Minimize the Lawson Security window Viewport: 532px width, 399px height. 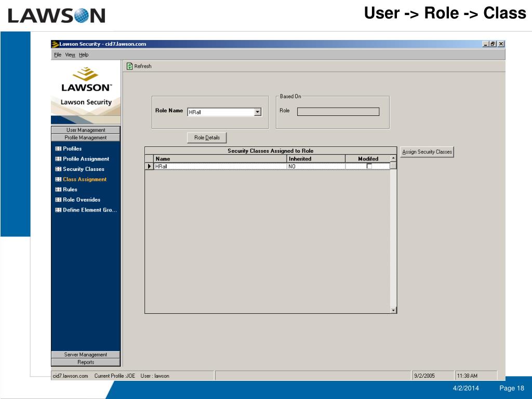486,44
